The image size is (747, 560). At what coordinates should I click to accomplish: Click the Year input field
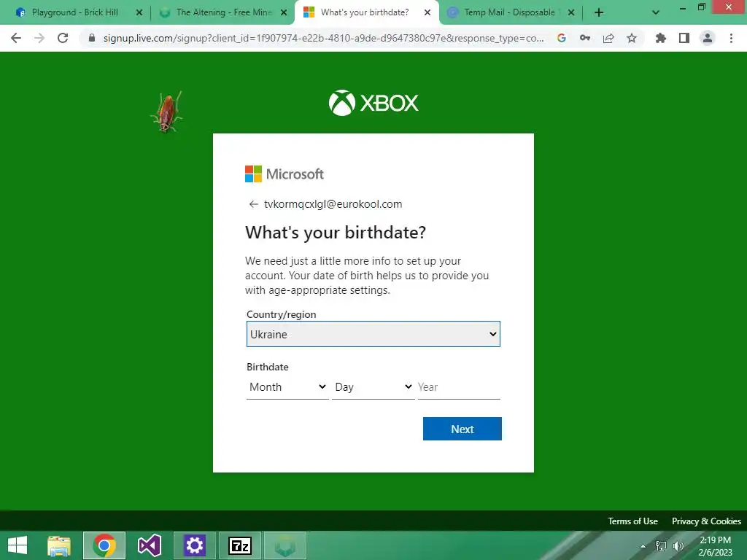click(460, 387)
